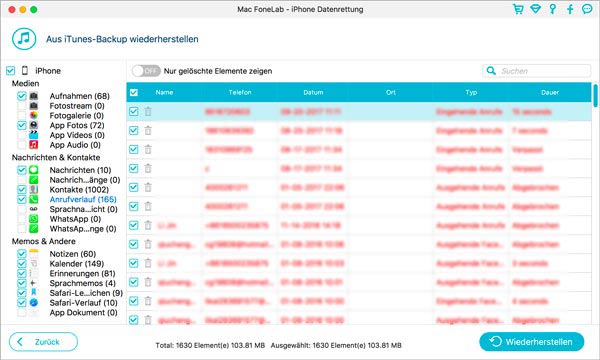The width and height of the screenshot is (600, 360).
Task: Select Kontakte (1002) category
Action: pos(79,189)
